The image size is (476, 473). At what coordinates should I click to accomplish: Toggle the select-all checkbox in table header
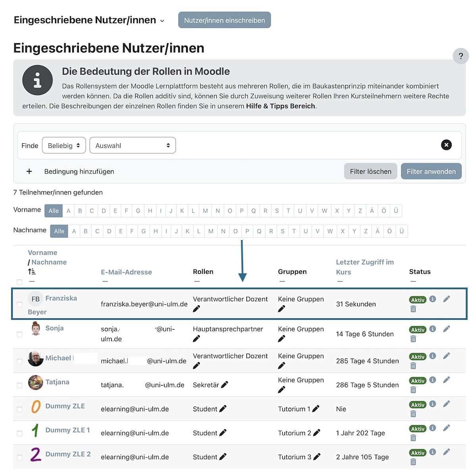pos(19,282)
